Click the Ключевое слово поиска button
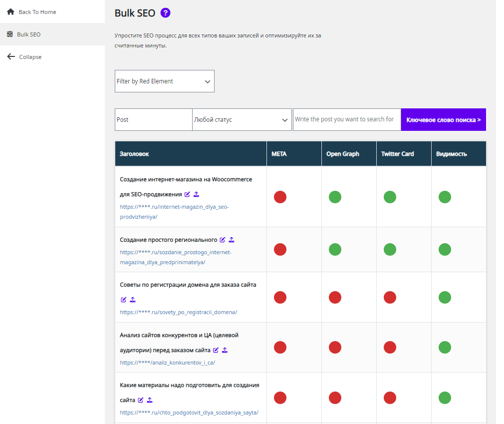 [x=443, y=120]
